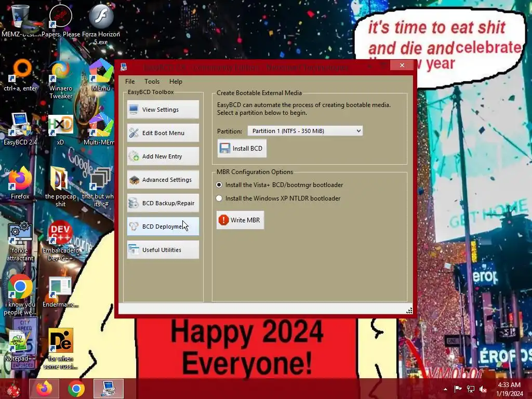Open the File menu
Viewport: 532px width, 399px height.
[x=129, y=82]
